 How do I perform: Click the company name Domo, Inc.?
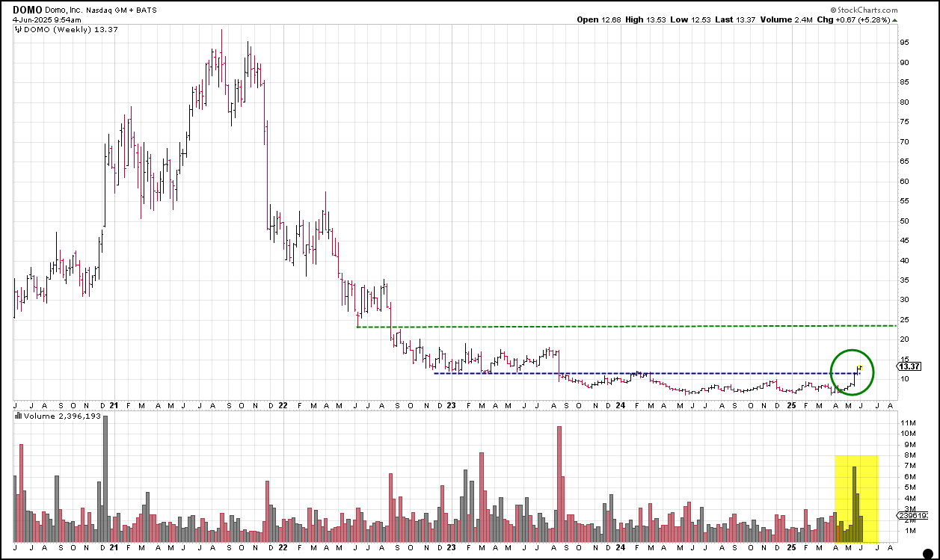coord(64,10)
